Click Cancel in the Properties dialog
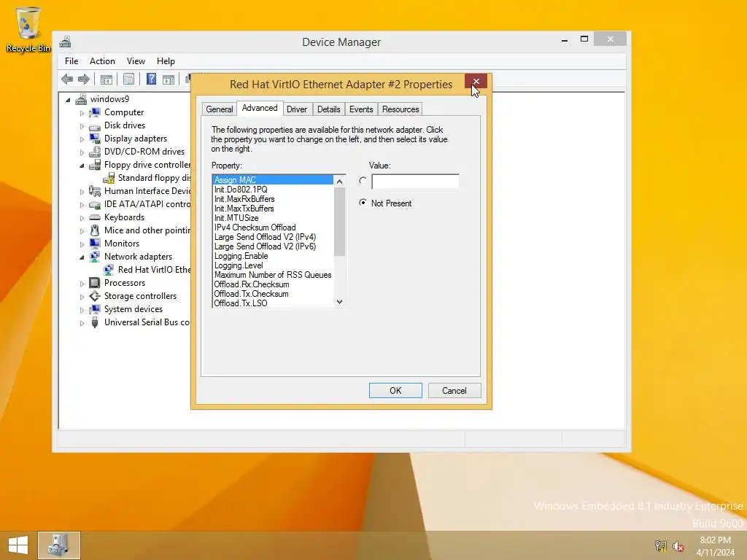Screen dimensions: 747x560 point(454,391)
